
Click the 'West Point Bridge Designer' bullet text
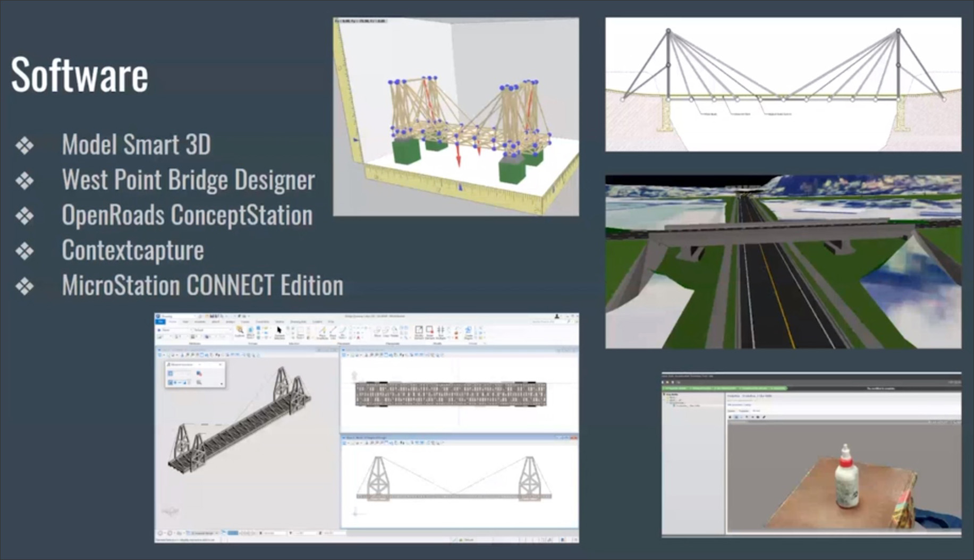coord(189,180)
